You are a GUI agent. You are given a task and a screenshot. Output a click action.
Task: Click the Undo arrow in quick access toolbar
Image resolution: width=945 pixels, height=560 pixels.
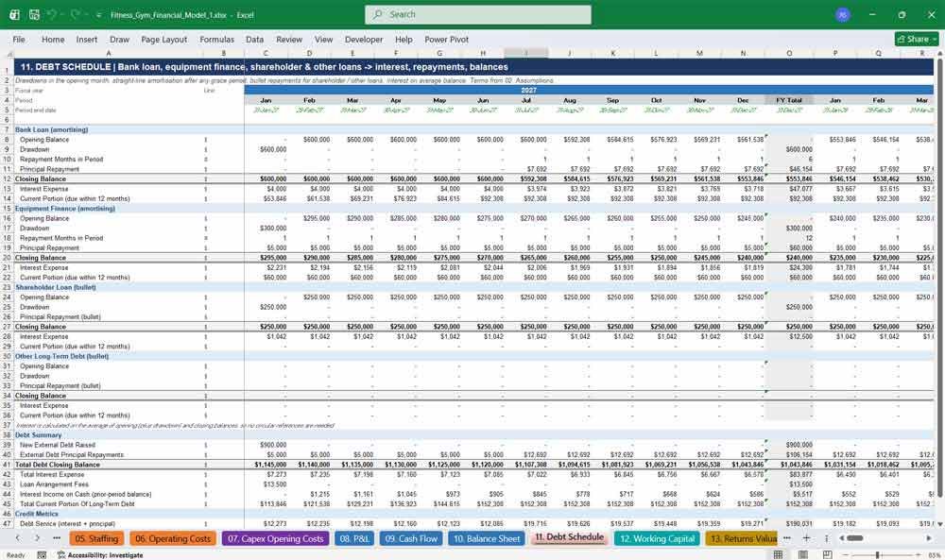coord(52,14)
